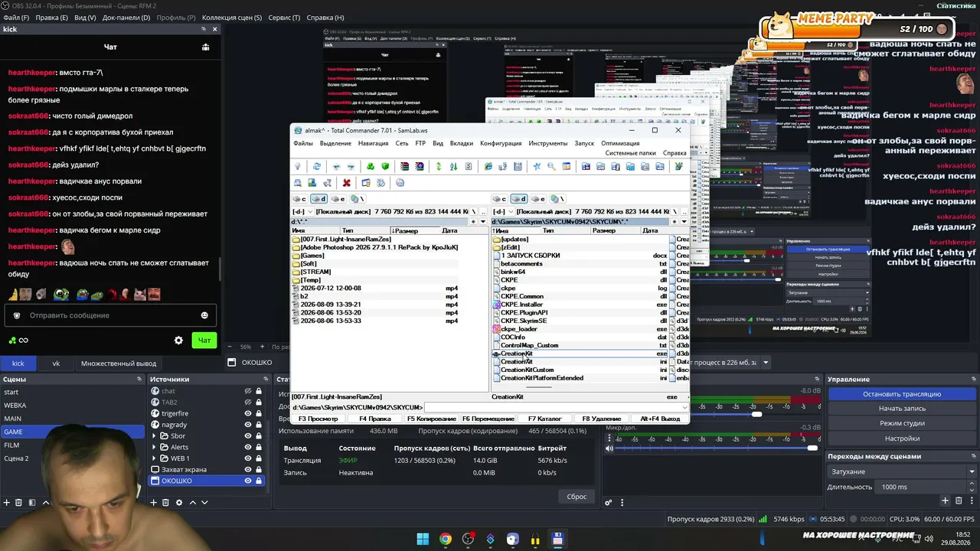
Task: Move the selected source up
Action: tap(192, 502)
